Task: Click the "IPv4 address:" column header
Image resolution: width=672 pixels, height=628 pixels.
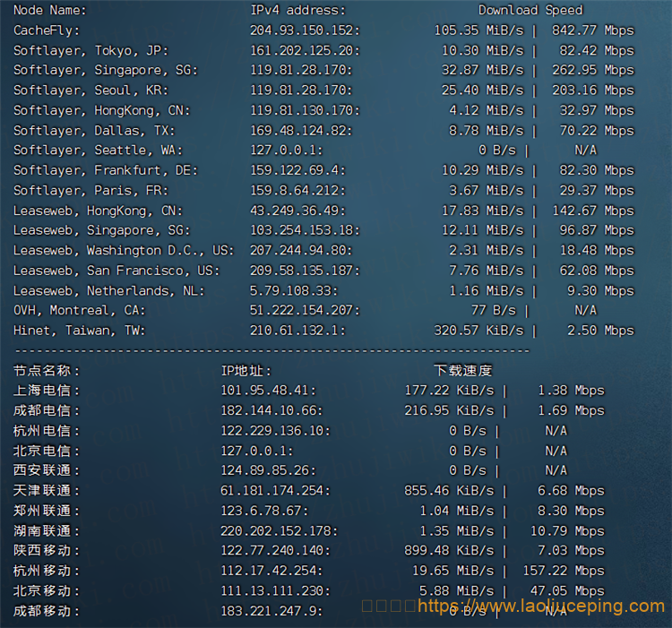Action: (x=297, y=10)
